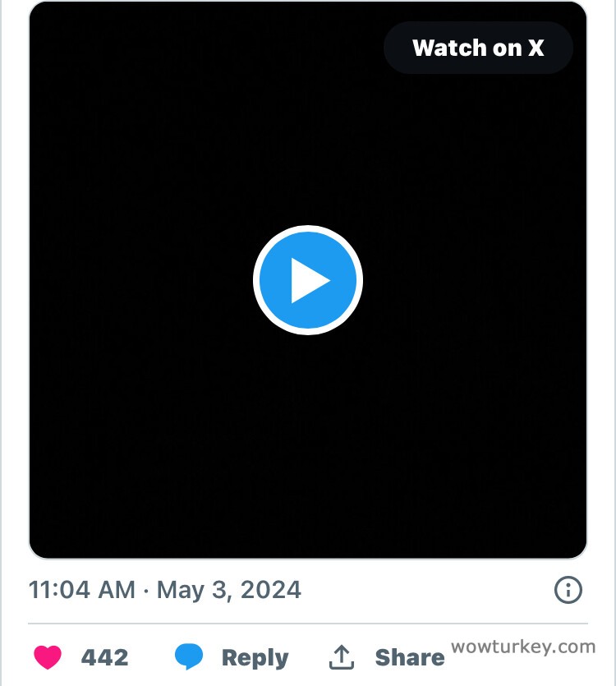Click the top-left corner of the video
Image resolution: width=616 pixels, height=686 pixels.
[x=49, y=21]
